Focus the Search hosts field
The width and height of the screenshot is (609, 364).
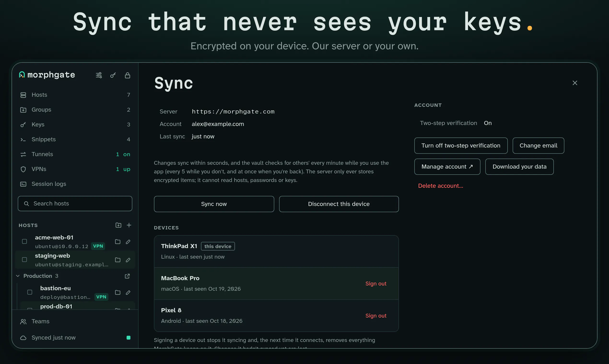[x=75, y=204]
